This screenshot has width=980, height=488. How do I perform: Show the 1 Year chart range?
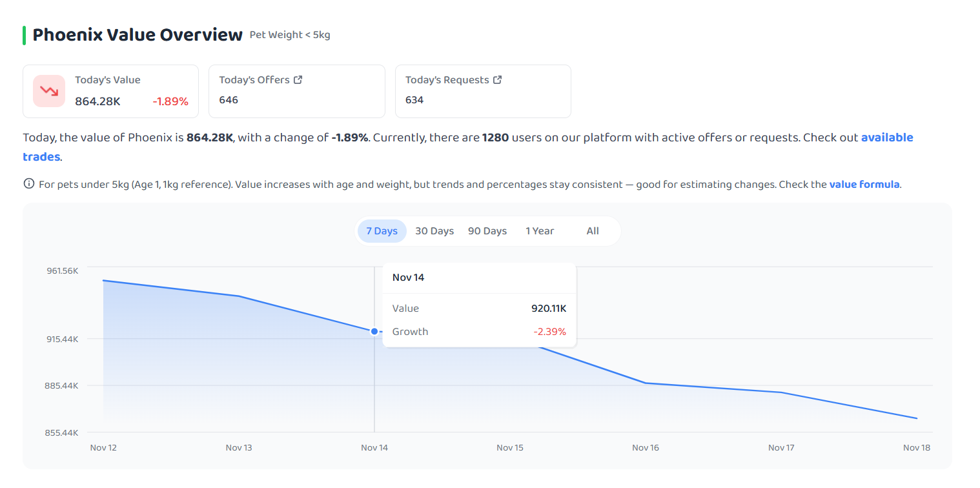(540, 231)
